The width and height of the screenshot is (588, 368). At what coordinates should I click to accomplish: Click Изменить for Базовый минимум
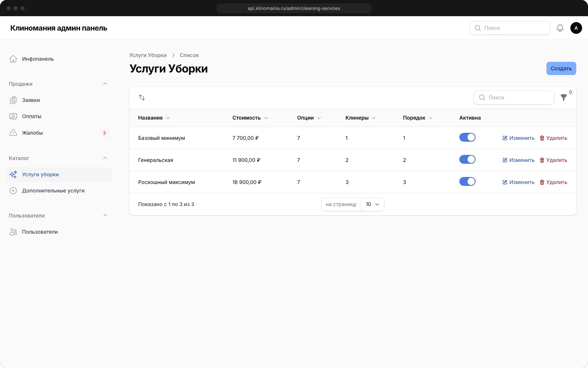(519, 138)
